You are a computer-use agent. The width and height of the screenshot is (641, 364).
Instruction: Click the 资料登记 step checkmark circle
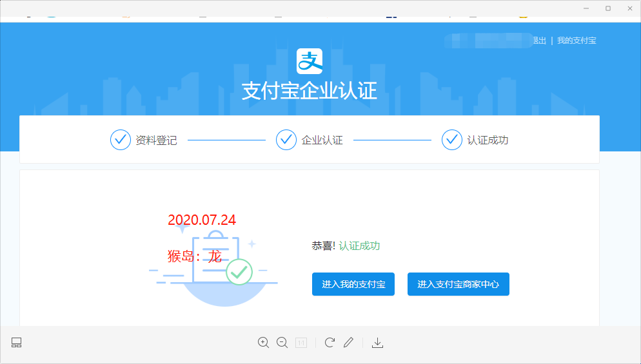pyautogui.click(x=121, y=140)
